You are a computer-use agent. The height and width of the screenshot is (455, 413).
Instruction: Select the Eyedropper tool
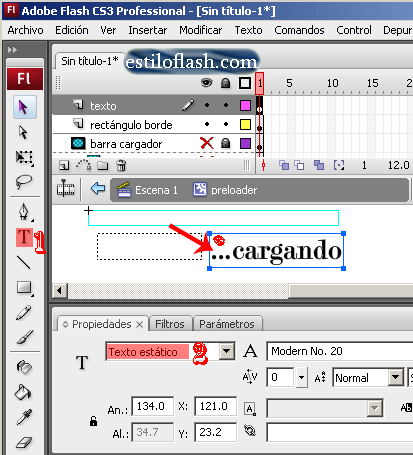[x=24, y=417]
